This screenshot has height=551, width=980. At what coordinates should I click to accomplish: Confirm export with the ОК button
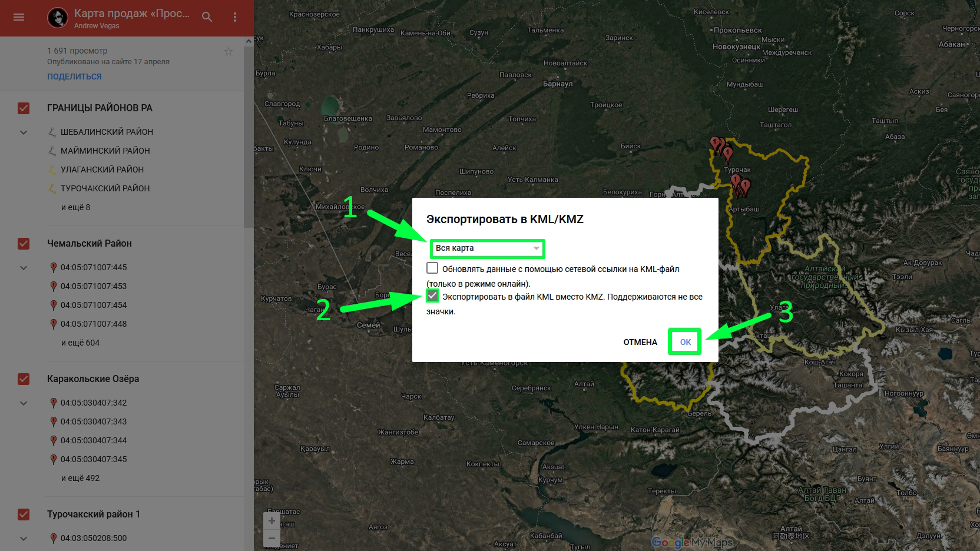686,342
